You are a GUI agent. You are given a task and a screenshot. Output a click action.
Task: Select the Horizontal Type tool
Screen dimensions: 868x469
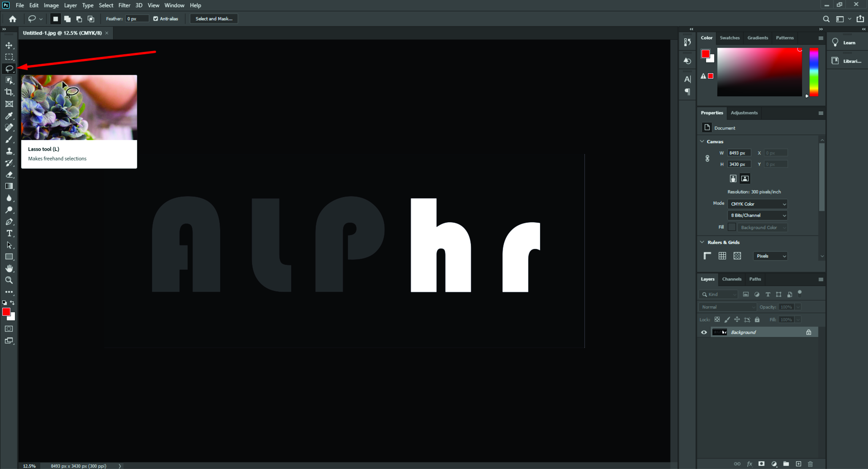[9, 233]
